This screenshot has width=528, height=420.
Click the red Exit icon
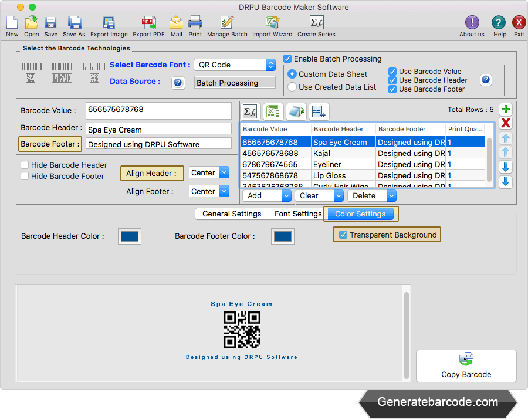click(519, 22)
